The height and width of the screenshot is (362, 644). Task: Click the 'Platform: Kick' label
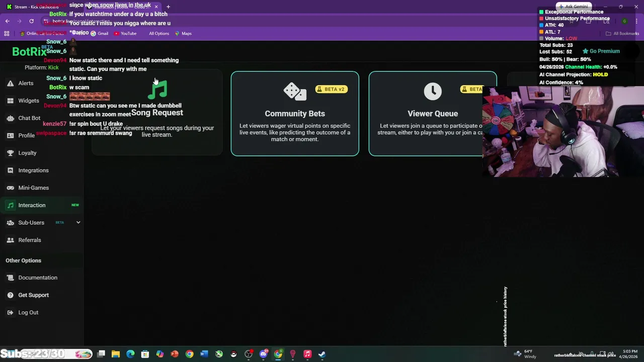[42, 68]
